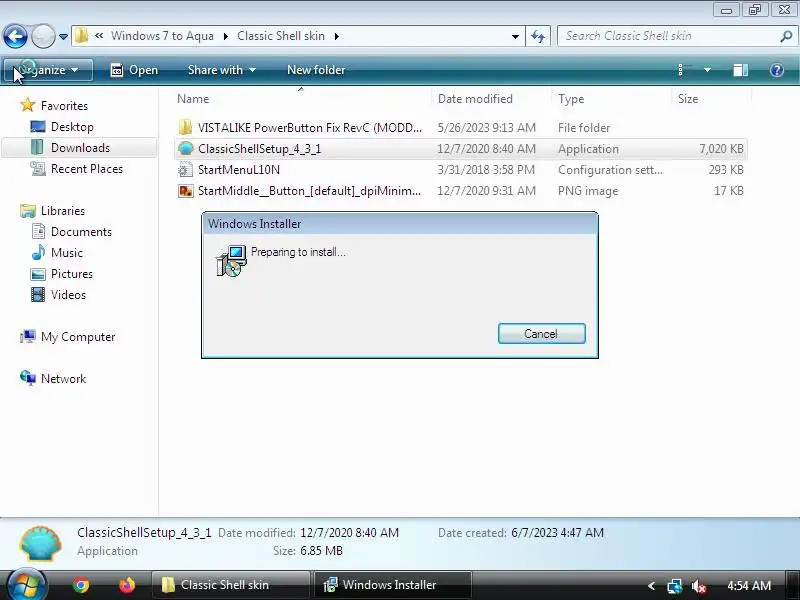
Task: Open Downloads in Favorites
Action: click(80, 147)
